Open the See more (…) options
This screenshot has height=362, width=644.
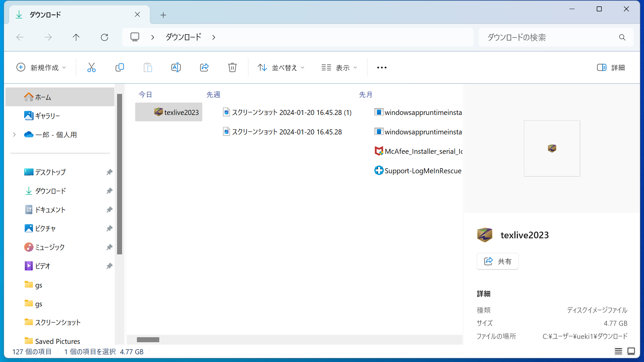click(382, 67)
